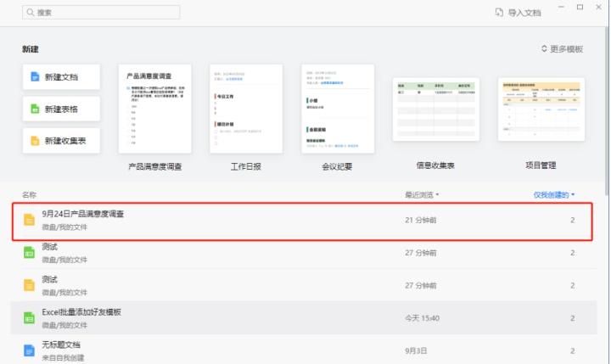Viewport: 611px width, 364px height.
Task: Open 信息收集表 template thumbnail
Action: coord(436,109)
